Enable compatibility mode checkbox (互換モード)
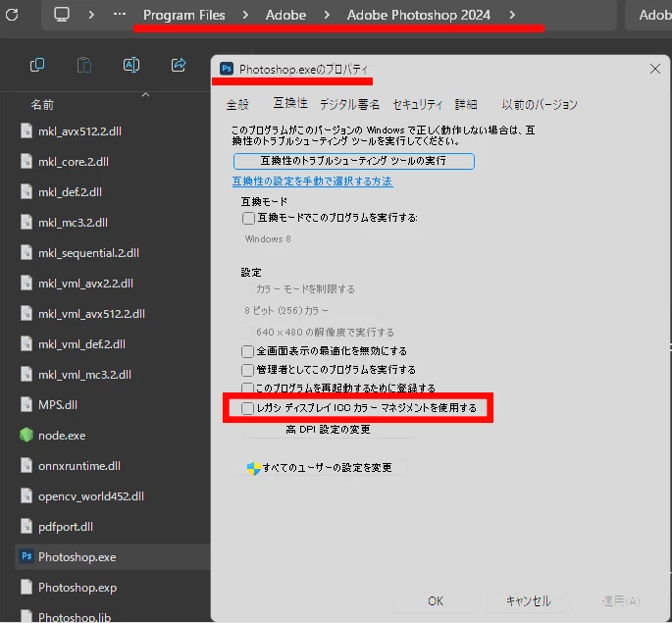 248,218
